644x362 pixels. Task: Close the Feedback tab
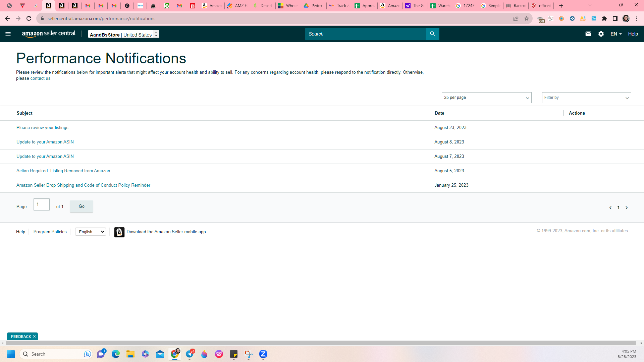click(34, 337)
